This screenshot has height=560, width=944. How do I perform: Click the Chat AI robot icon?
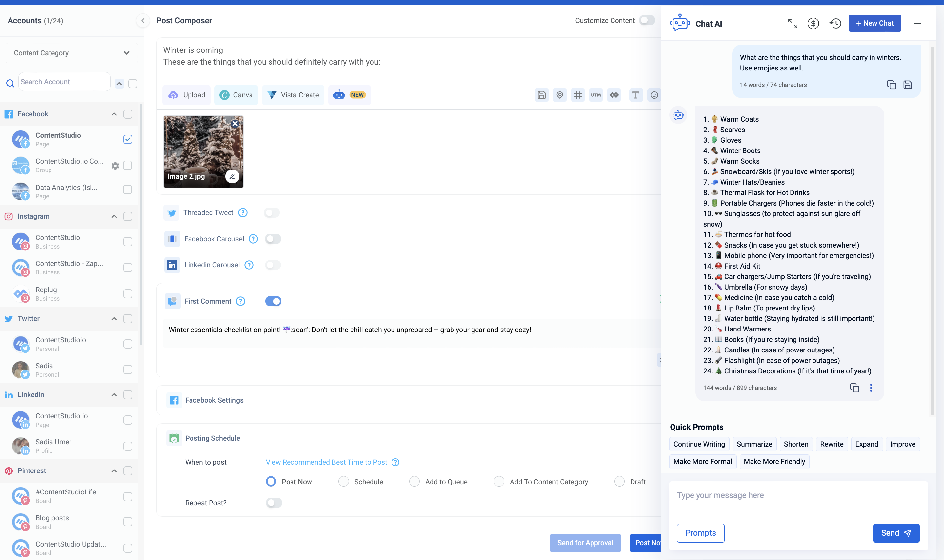pyautogui.click(x=679, y=22)
